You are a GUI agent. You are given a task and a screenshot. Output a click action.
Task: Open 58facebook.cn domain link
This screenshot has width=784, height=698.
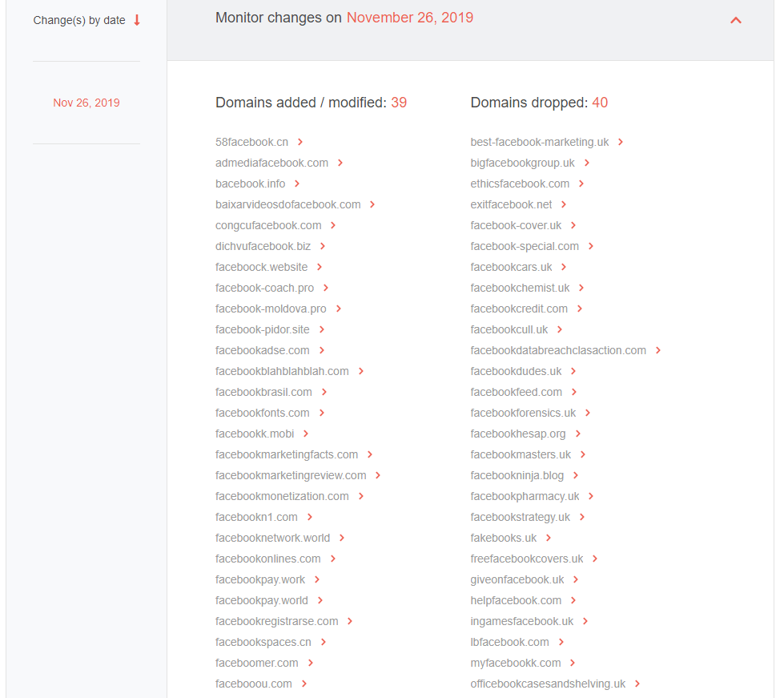pyautogui.click(x=251, y=142)
